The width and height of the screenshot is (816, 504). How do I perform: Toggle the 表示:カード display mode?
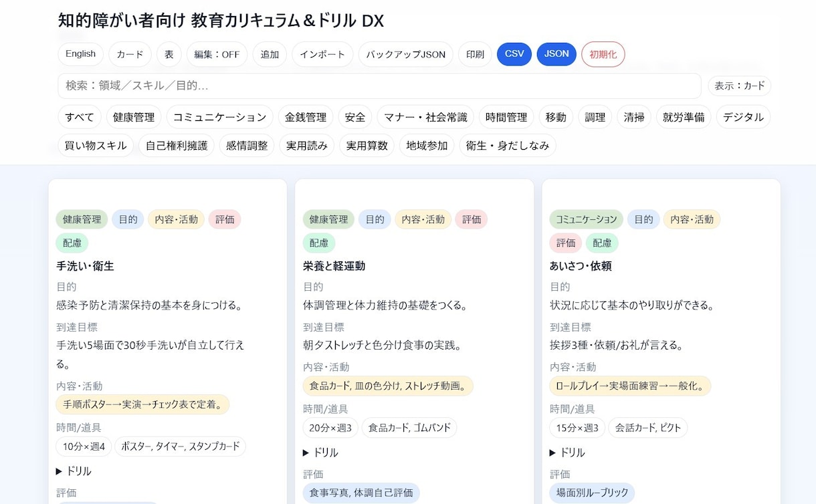coord(740,86)
